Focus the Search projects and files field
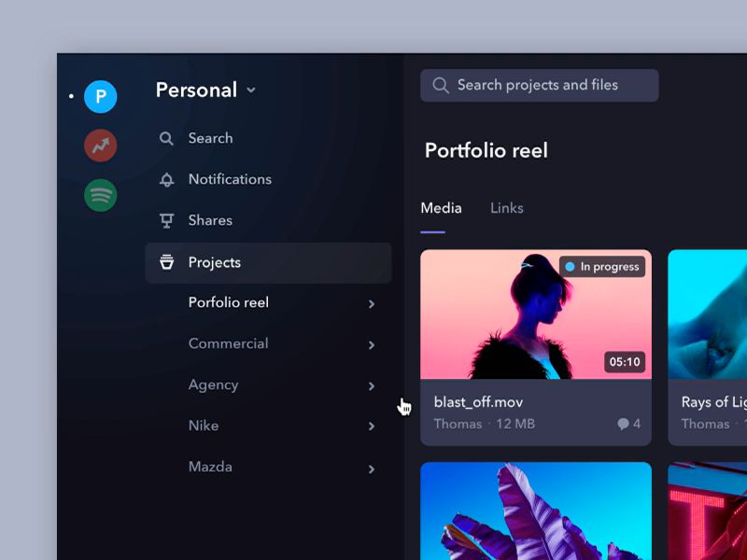This screenshot has width=747, height=560. click(540, 85)
